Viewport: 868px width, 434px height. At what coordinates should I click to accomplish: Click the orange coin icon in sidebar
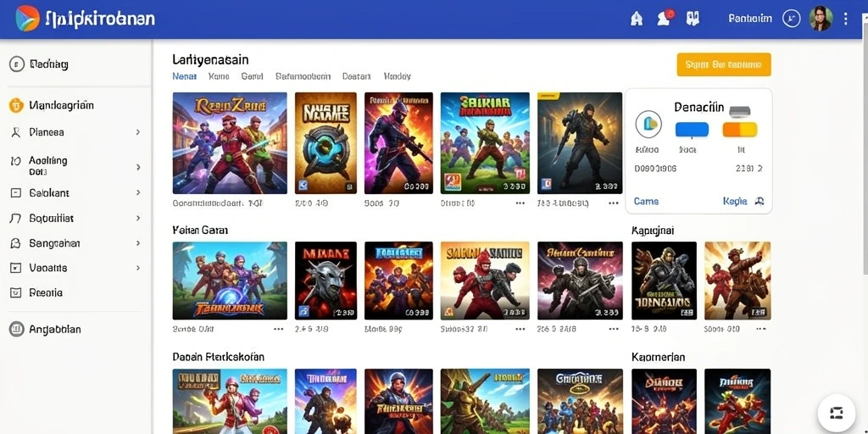(x=17, y=105)
